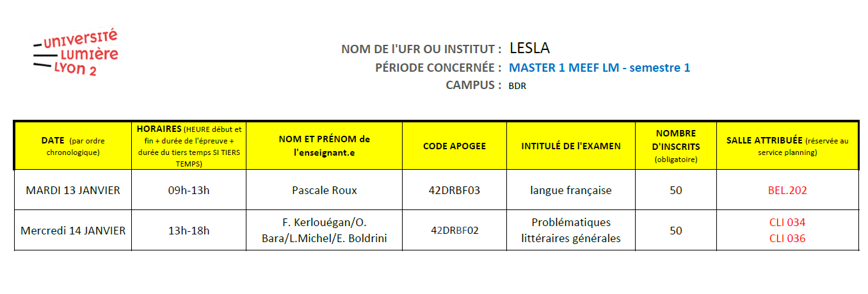Click the MASTER 1 MEEF LM period text
The image size is (868, 294).
(599, 68)
